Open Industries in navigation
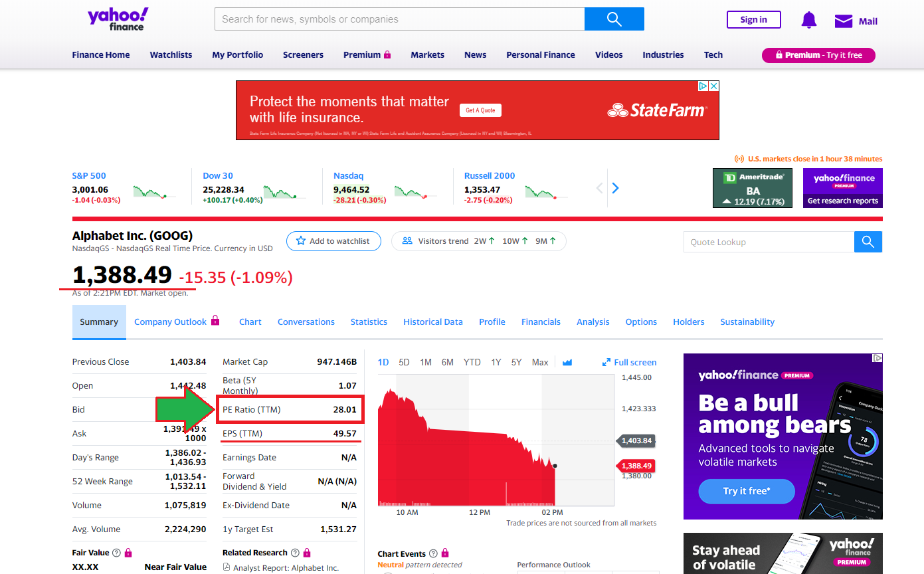Viewport: 924px width, 574px height. tap(663, 54)
